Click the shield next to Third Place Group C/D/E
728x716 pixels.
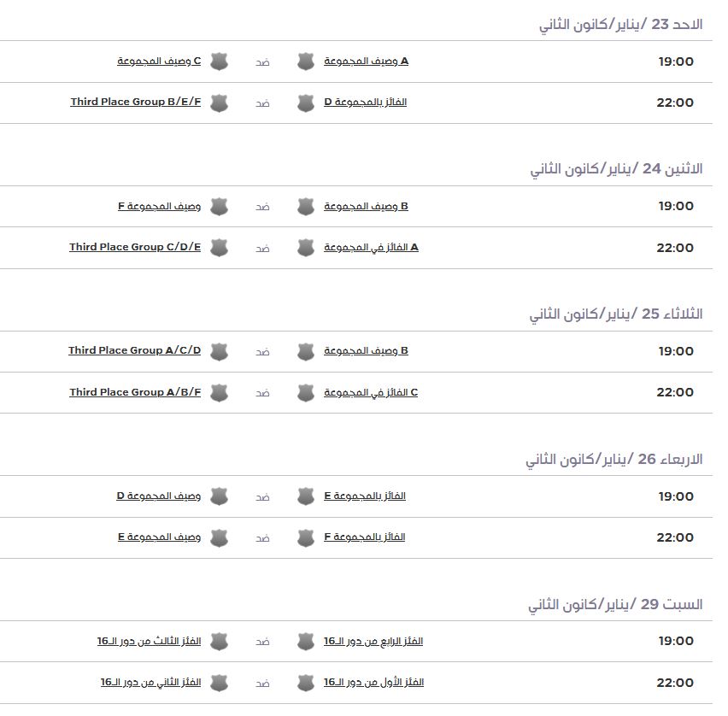(220, 248)
